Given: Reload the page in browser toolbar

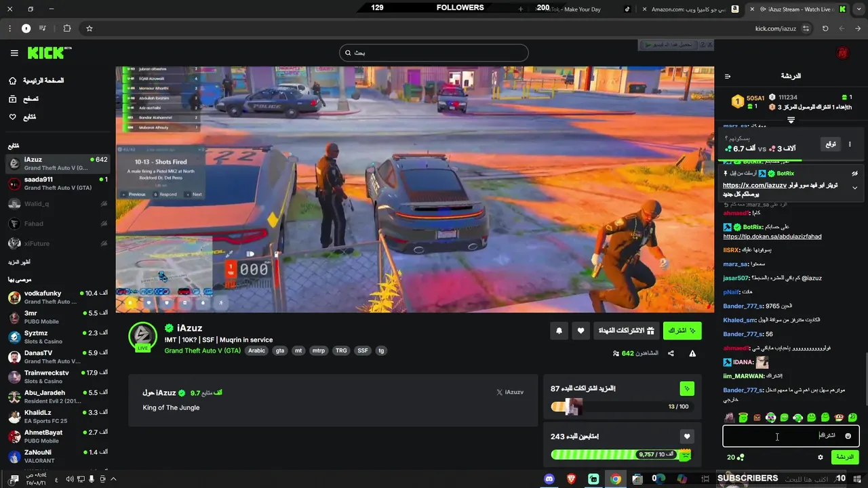Looking at the screenshot, I should coord(825,28).
